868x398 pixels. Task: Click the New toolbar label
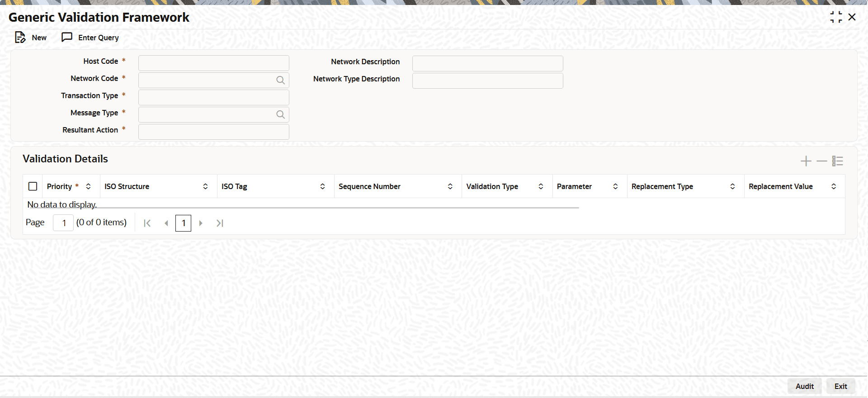pyautogui.click(x=39, y=38)
